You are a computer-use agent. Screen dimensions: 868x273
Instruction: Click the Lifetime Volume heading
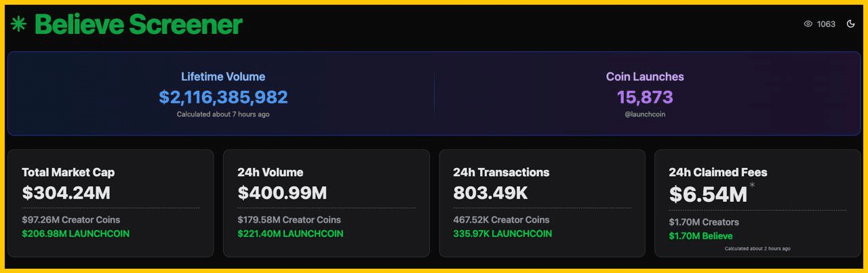(223, 77)
